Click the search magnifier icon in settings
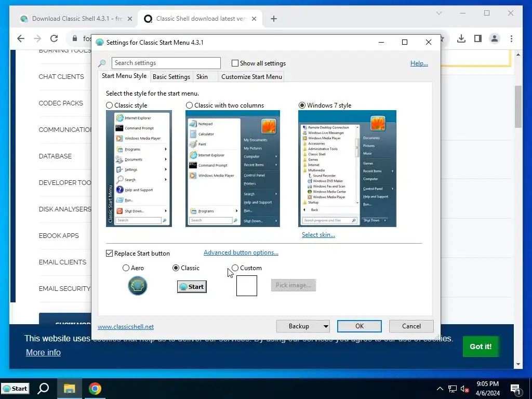 [x=102, y=63]
